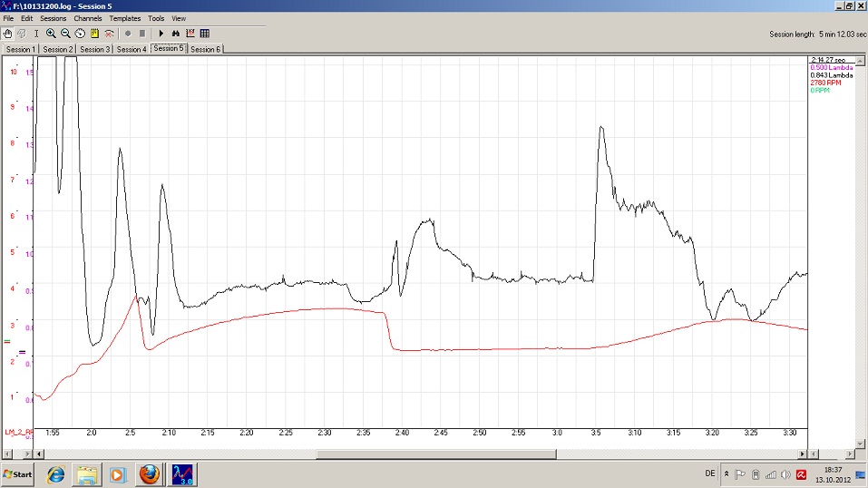Switch to the Session 6 tab

click(x=205, y=49)
